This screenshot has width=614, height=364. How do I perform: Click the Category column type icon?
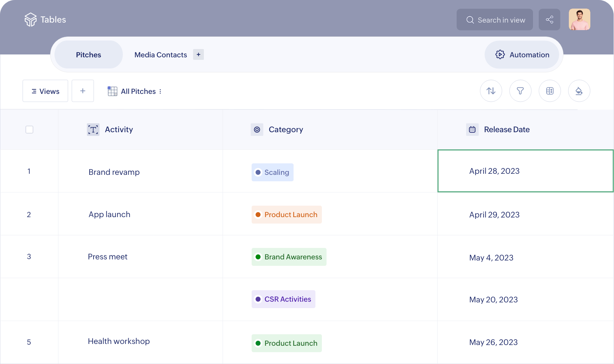(257, 130)
